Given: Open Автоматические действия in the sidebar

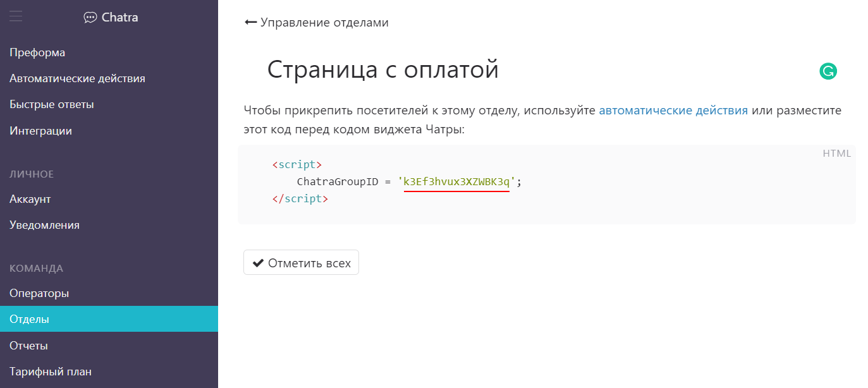Looking at the screenshot, I should pos(77,78).
